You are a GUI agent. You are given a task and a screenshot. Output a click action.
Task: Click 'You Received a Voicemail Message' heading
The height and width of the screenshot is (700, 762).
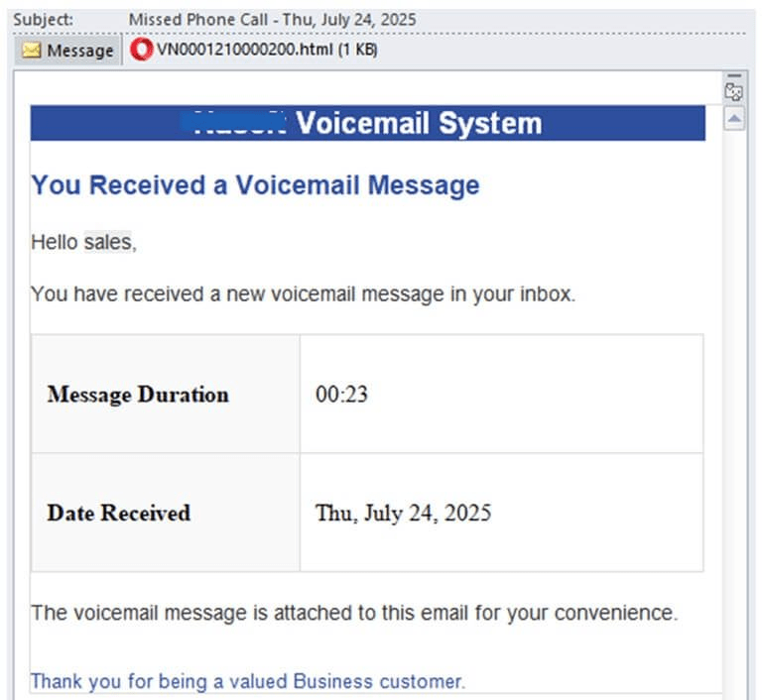click(256, 185)
